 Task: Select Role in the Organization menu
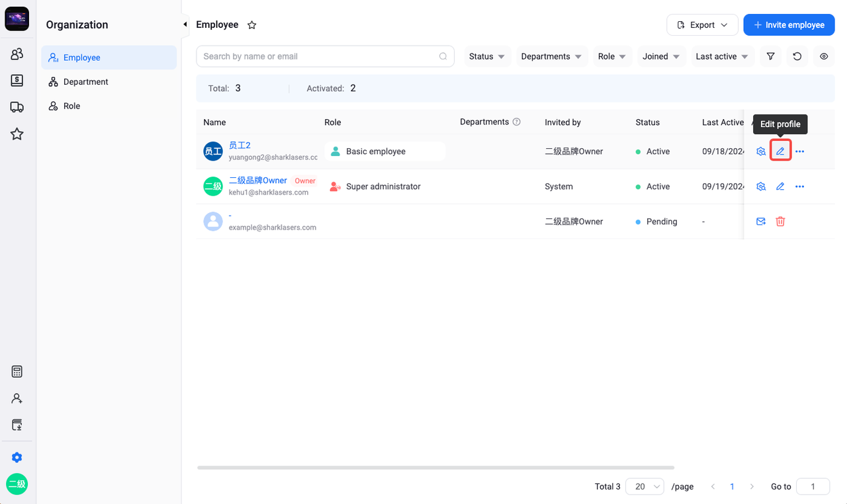[109, 106]
